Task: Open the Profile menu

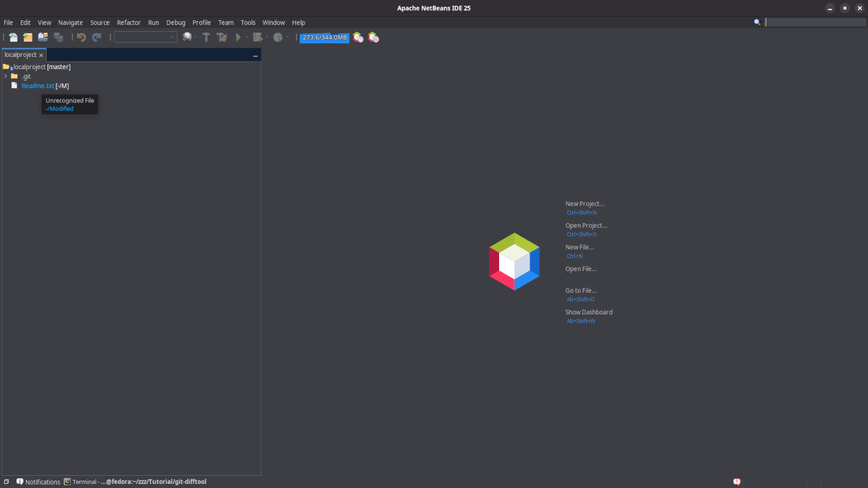Action: point(201,22)
